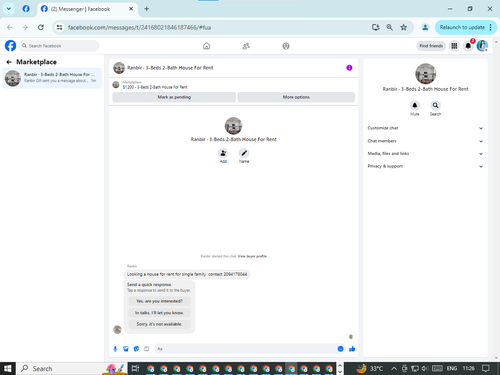Viewport: 500px width, 375px height.
Task: Open the tab search dropdown arrow
Action: 9,9
